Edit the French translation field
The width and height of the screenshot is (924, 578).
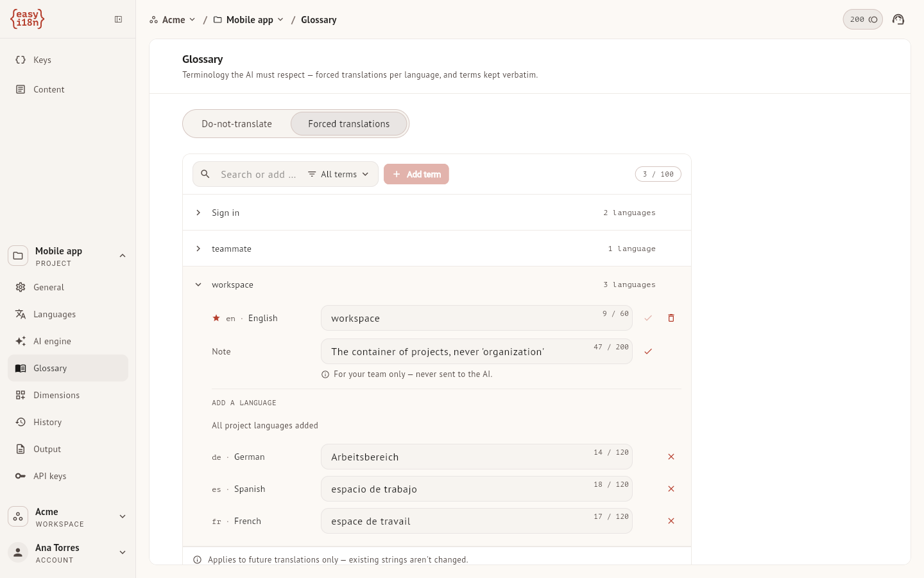click(477, 521)
